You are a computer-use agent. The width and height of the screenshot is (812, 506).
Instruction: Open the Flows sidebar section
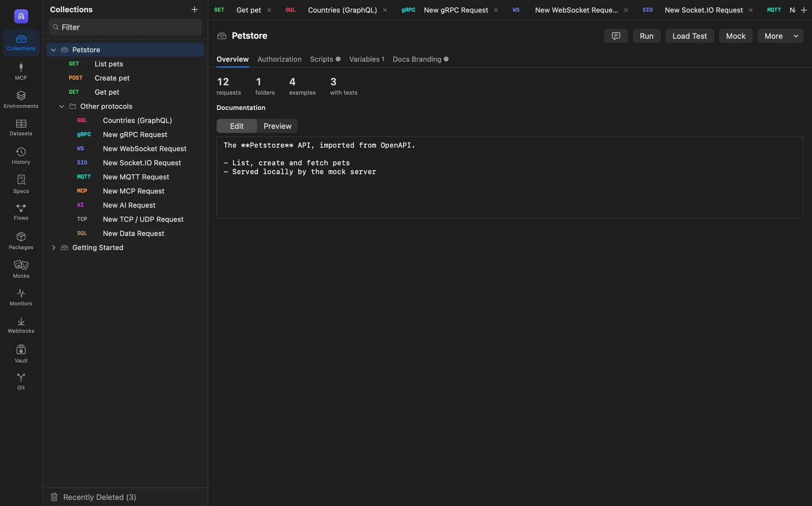(x=21, y=212)
